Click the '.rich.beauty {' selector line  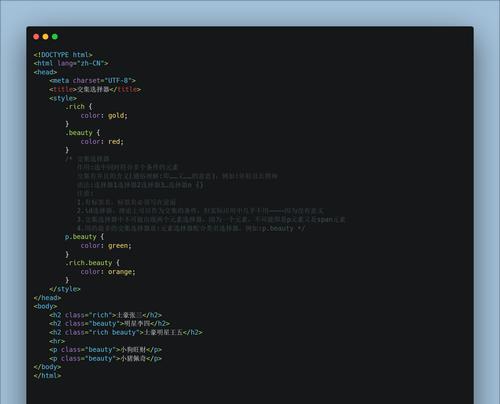point(92,263)
